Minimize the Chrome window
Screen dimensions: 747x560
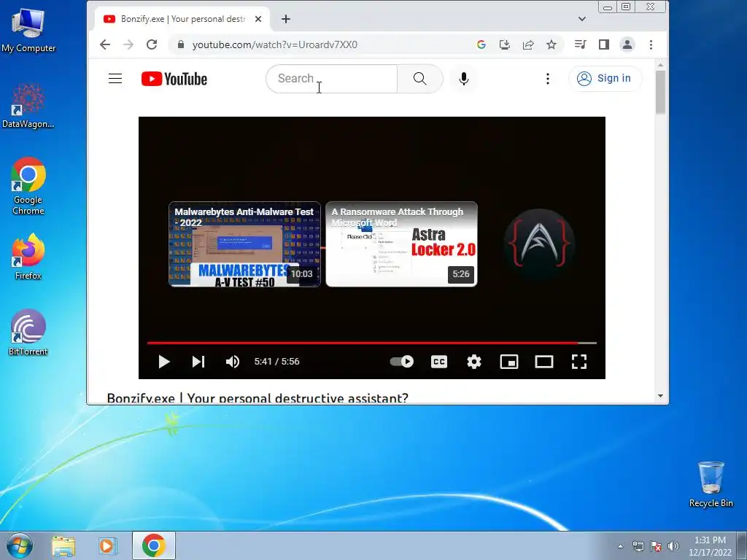coord(608,7)
